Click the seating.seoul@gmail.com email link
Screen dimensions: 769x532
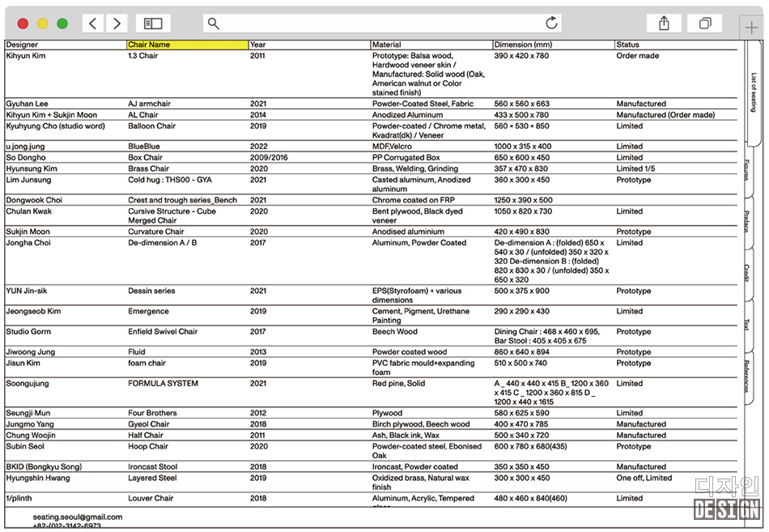click(x=78, y=517)
